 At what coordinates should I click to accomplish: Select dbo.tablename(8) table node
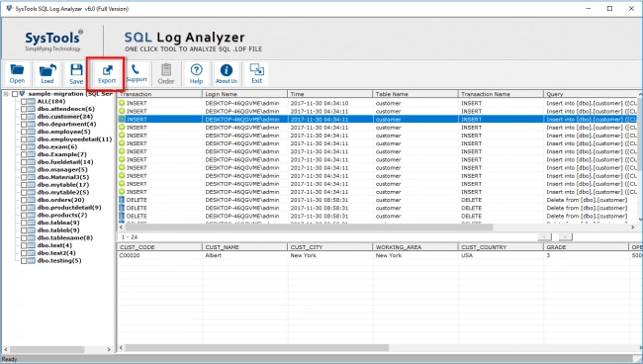[64, 237]
